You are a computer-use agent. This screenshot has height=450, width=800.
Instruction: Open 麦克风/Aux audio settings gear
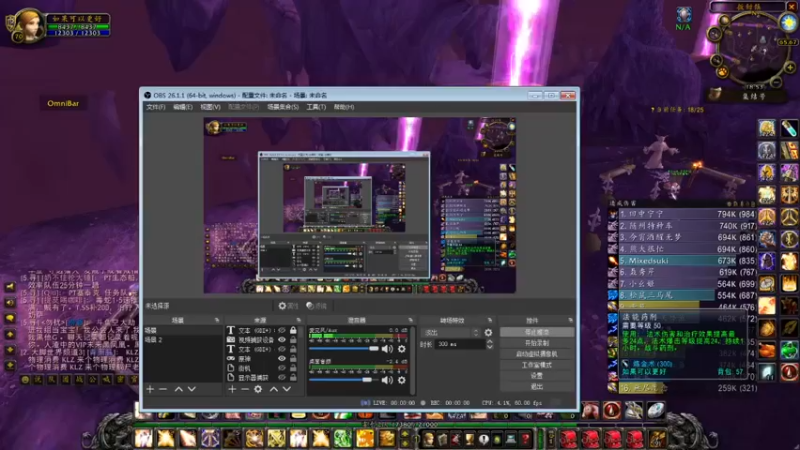[x=402, y=349]
